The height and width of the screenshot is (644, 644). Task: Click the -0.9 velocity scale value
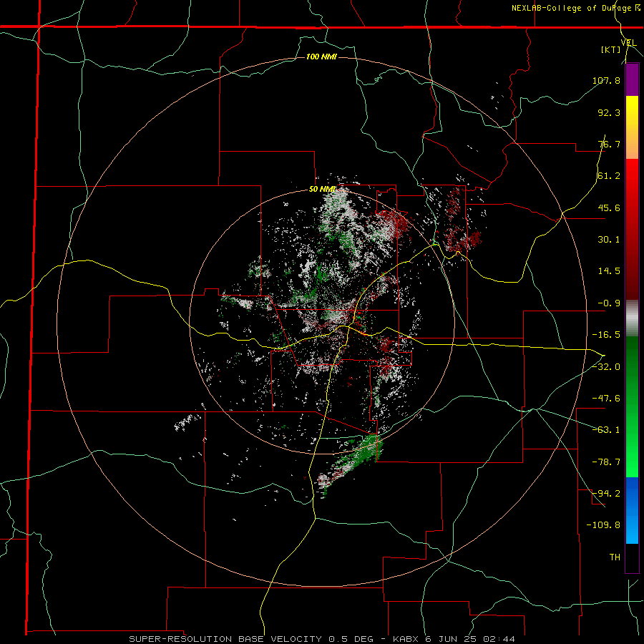pos(609,303)
